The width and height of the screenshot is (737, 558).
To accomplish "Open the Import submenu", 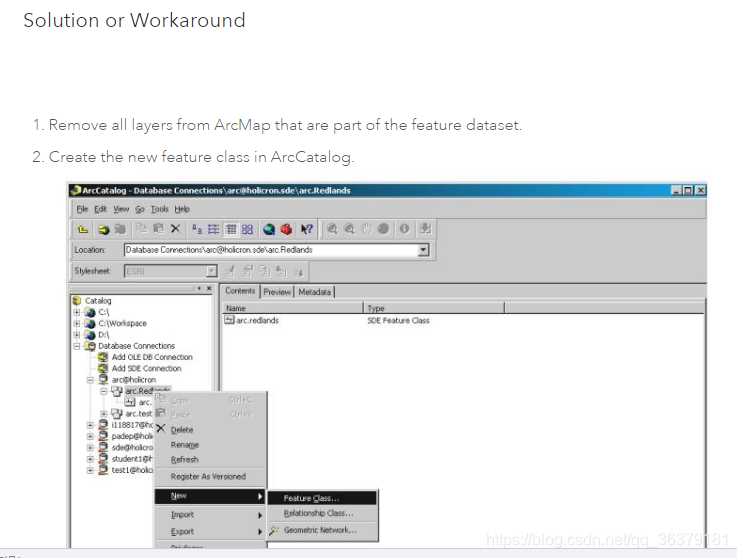I will pos(211,515).
